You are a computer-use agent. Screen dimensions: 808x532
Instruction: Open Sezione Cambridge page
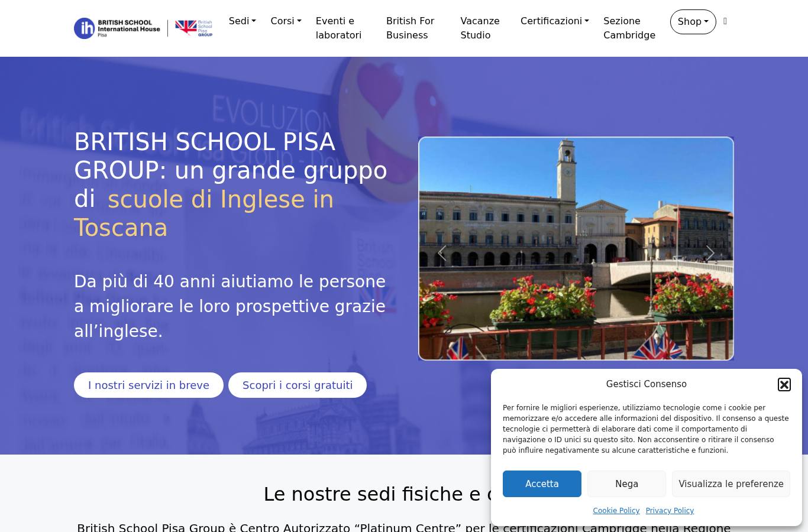(629, 28)
